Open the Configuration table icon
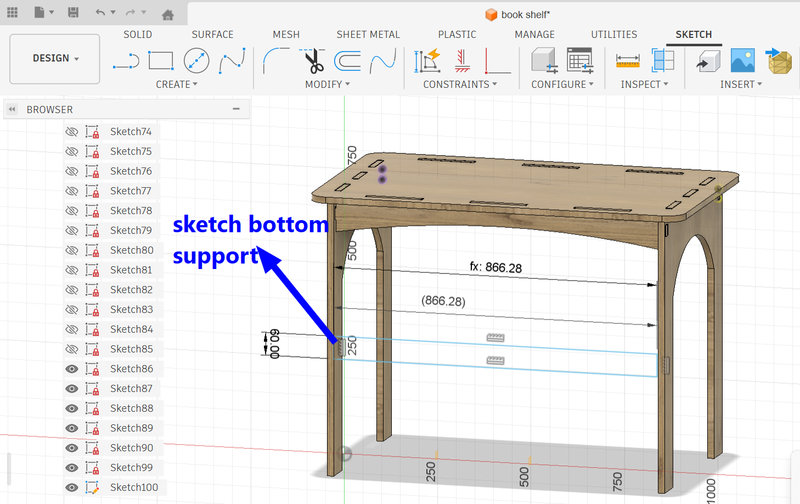Screen dimensions: 800x504 click(580, 61)
